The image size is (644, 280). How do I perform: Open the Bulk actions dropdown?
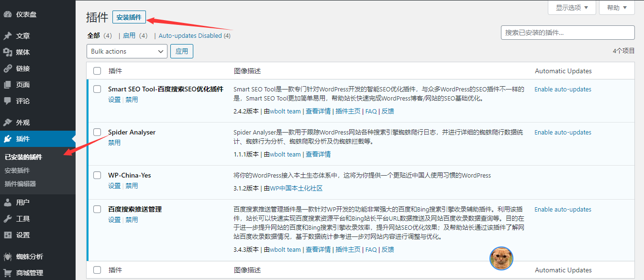coord(127,51)
